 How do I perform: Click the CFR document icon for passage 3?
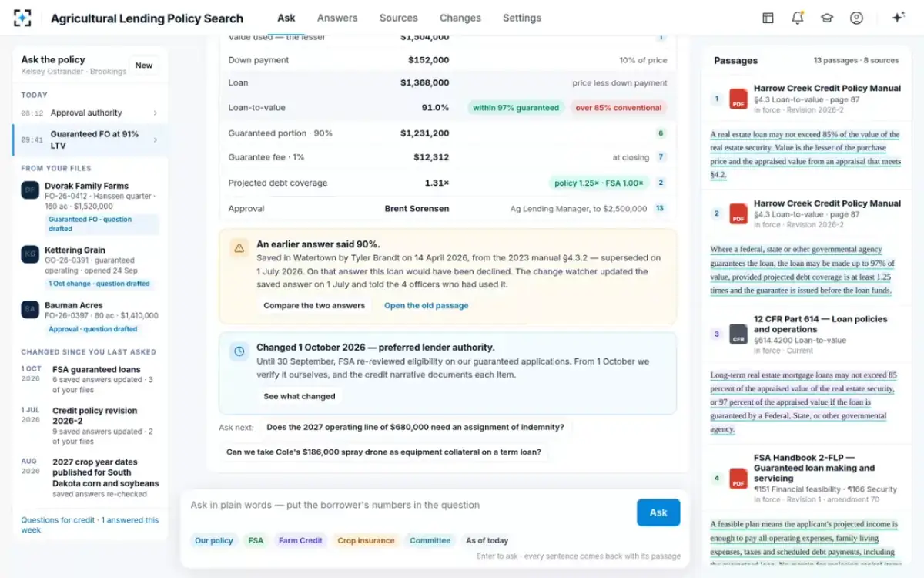(x=738, y=334)
